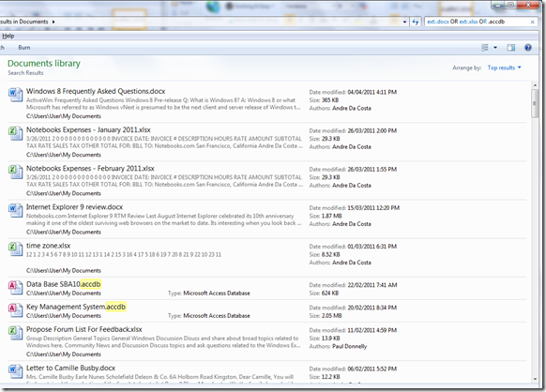Expand the Documents breadcrumb arrow

coord(53,22)
